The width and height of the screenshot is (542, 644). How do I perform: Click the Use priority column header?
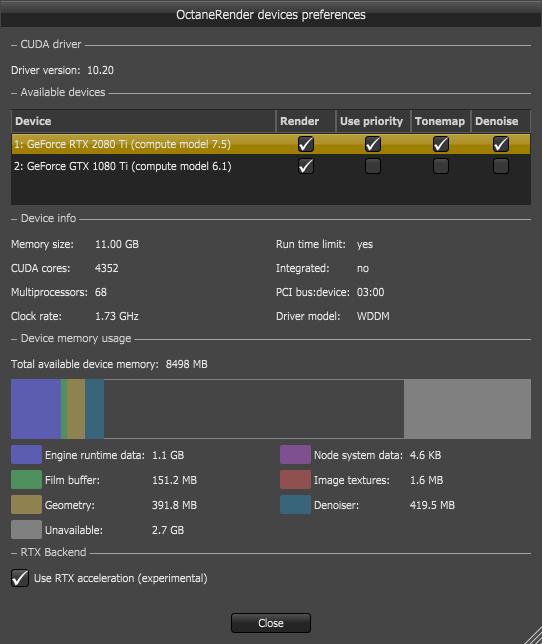coord(373,121)
